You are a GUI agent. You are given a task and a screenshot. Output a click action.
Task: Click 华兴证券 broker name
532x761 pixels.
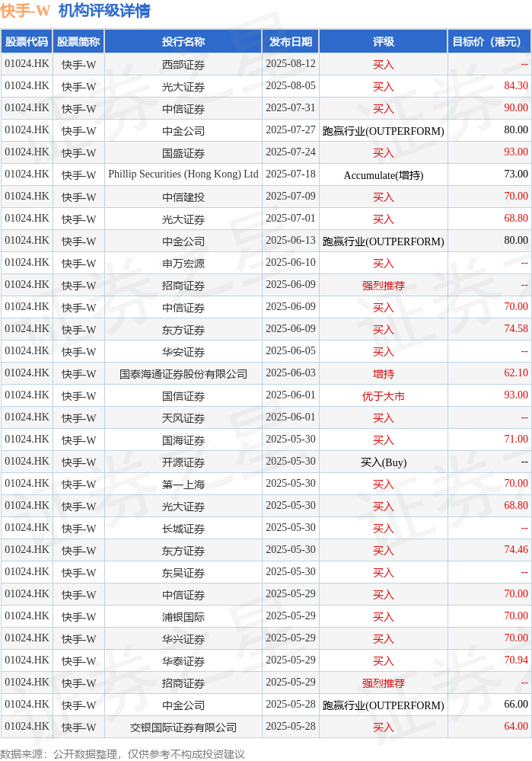[x=183, y=638]
